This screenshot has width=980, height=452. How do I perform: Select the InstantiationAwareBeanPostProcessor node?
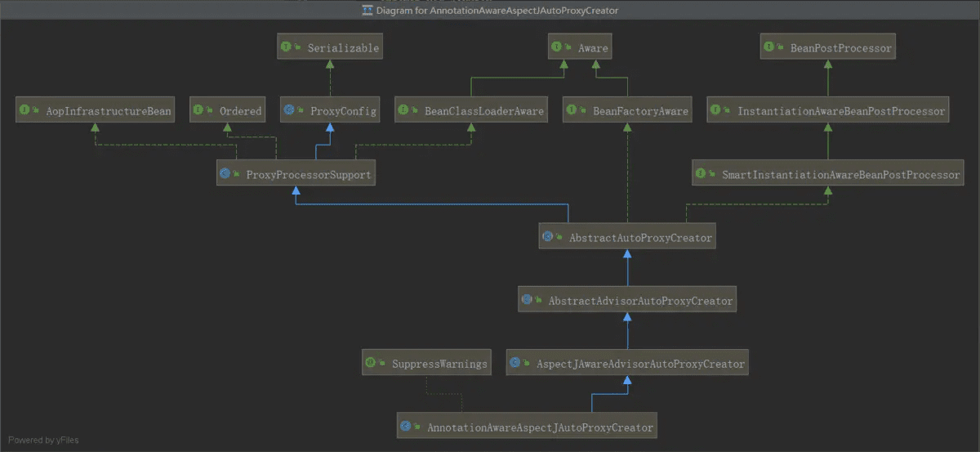pos(828,110)
